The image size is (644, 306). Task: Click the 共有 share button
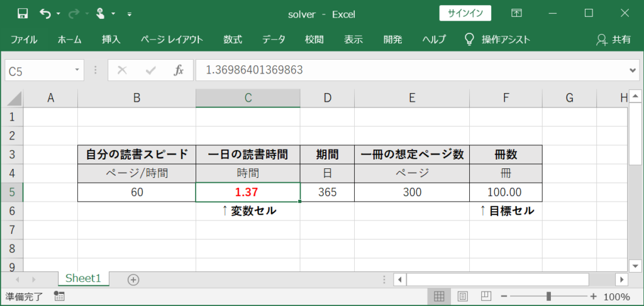pyautogui.click(x=613, y=40)
